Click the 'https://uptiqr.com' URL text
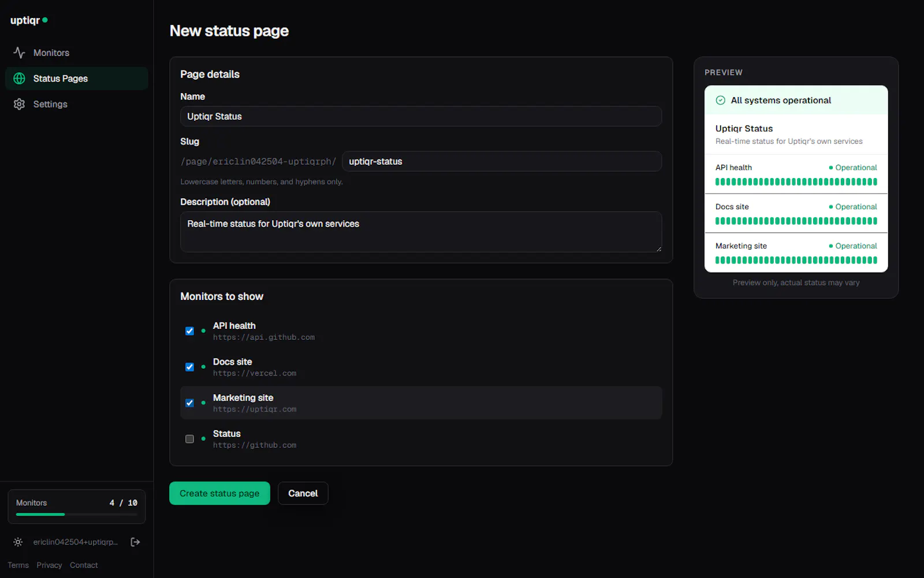Viewport: 924px width, 578px height. coord(255,409)
